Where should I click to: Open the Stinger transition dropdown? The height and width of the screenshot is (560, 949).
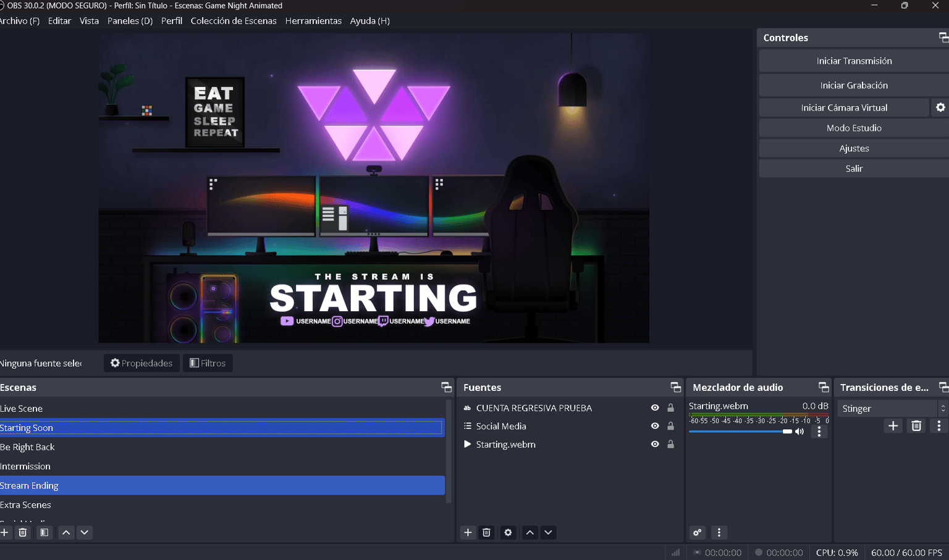pyautogui.click(x=892, y=408)
